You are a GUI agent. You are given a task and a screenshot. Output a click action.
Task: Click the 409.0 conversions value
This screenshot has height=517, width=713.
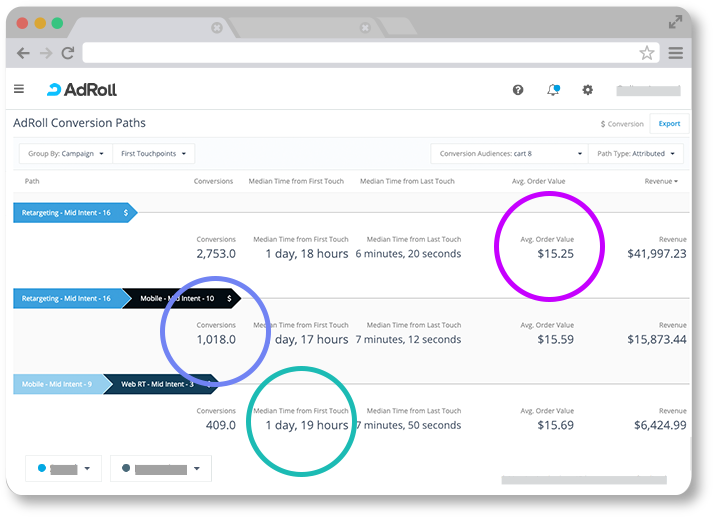[x=221, y=425]
